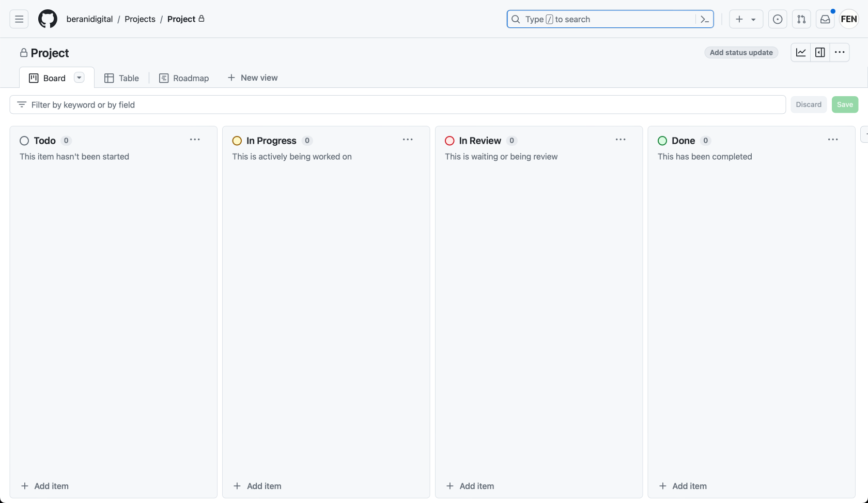Click New view to add a view
Screen dimensions: 868x503
(253, 78)
